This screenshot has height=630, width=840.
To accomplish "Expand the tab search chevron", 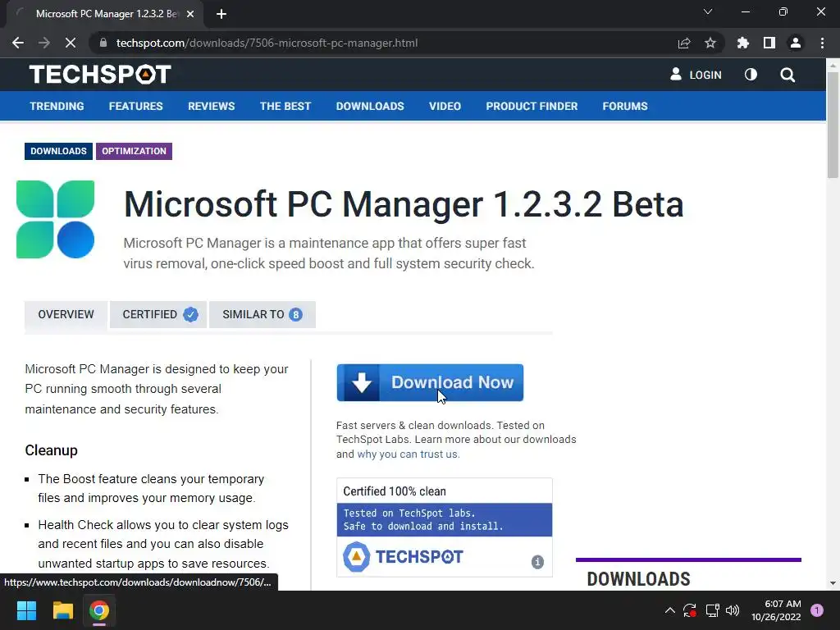I will (x=708, y=11).
